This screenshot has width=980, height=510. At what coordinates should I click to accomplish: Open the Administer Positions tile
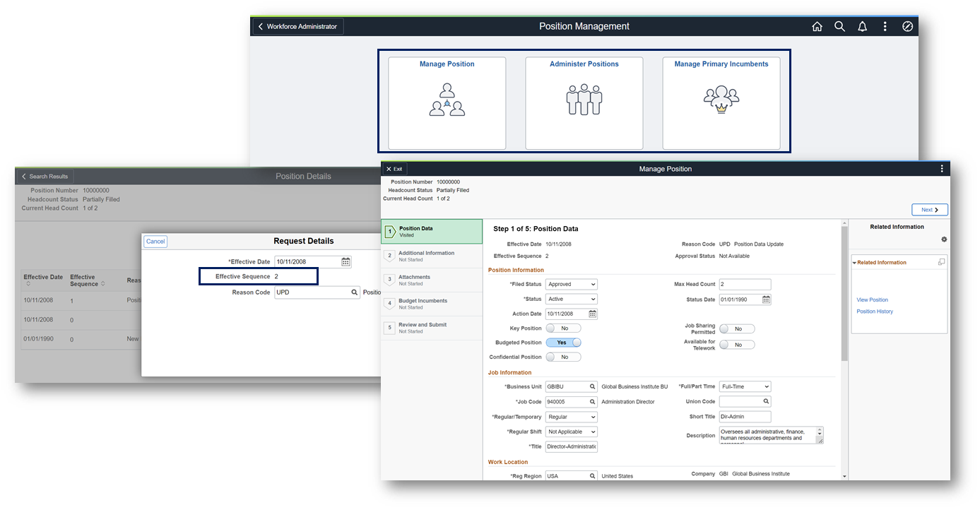[584, 103]
